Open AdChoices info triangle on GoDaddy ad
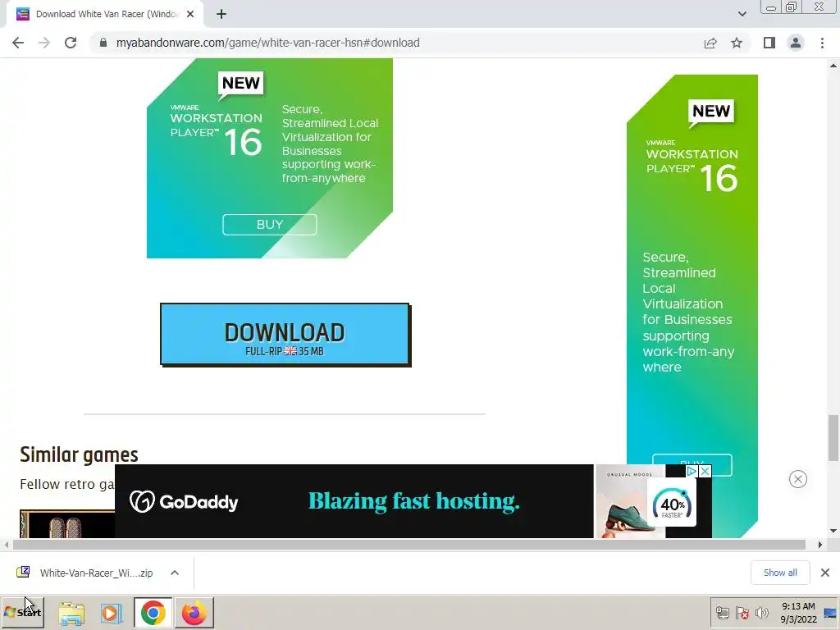Viewport: 840px width, 630px height. click(x=692, y=471)
